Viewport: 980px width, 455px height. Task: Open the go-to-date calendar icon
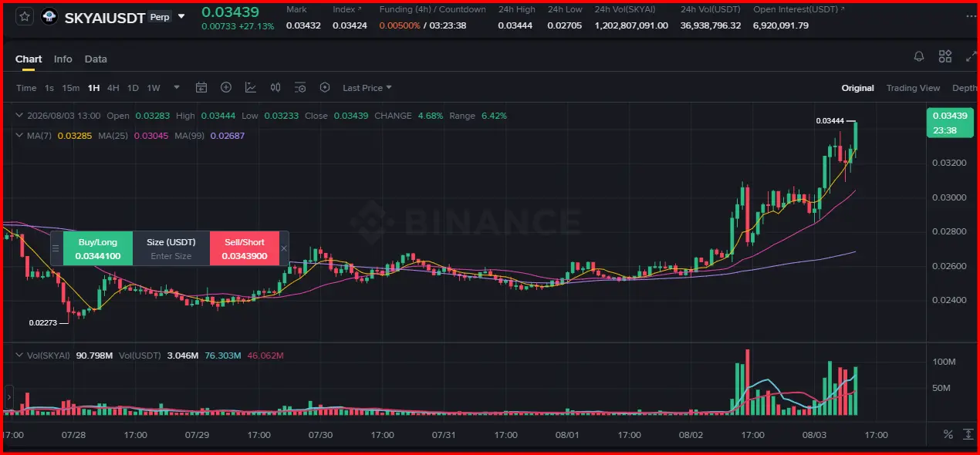[201, 87]
